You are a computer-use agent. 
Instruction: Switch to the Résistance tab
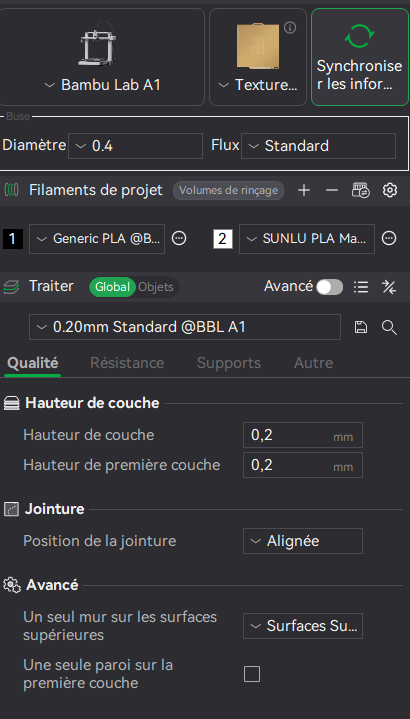(x=127, y=363)
